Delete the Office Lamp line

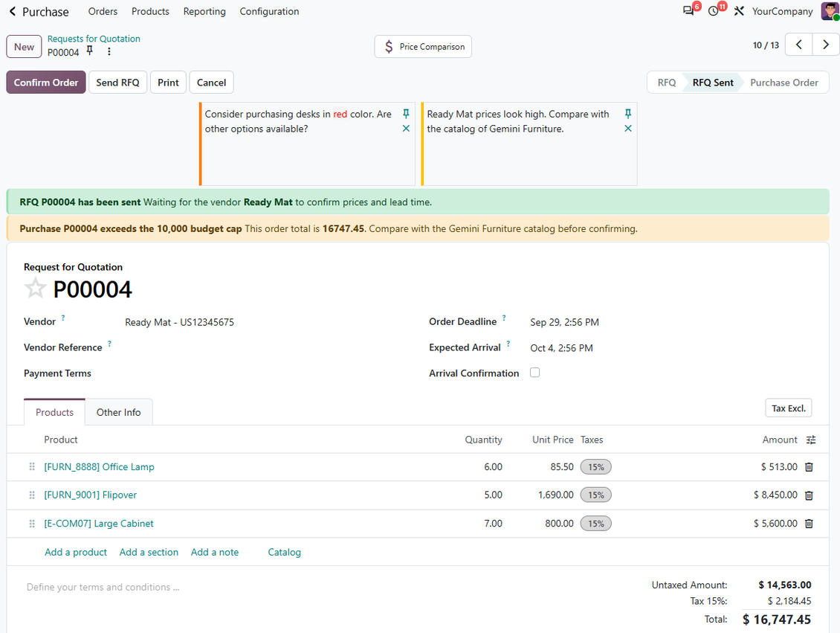pos(809,467)
